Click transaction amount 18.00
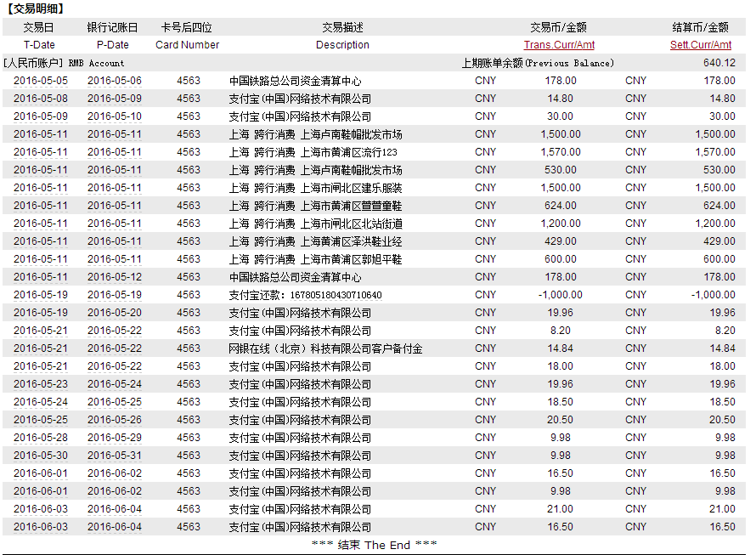 561,366
